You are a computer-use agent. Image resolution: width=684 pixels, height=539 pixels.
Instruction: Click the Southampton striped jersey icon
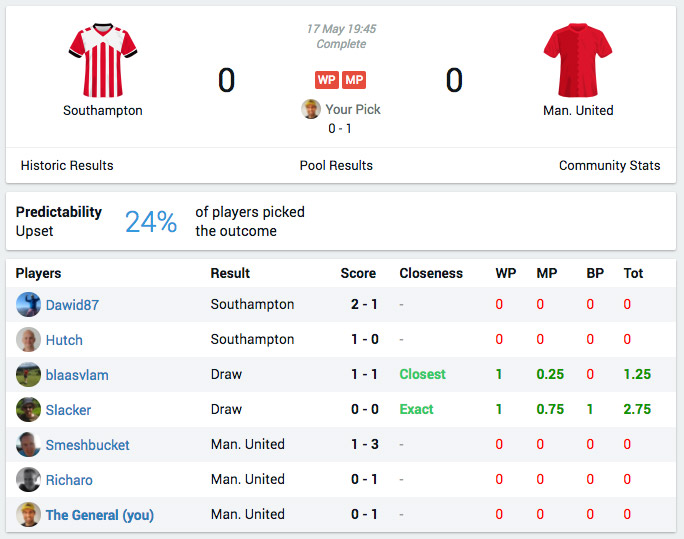click(x=103, y=60)
